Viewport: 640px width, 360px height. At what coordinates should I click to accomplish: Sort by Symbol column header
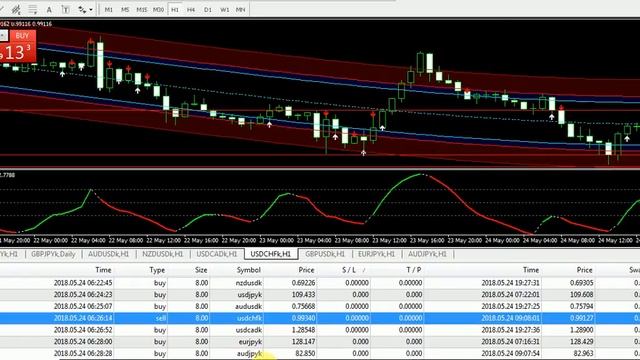[249, 270]
